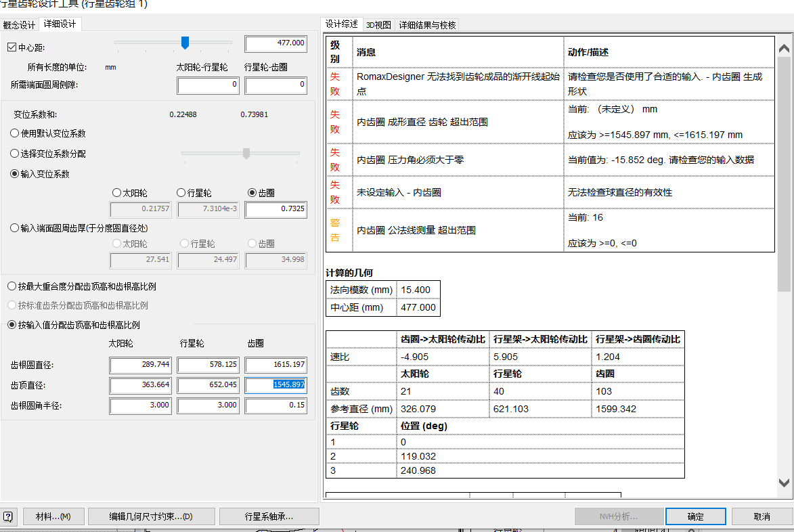794x532 pixels.
Task: Click the planet position value 119.032
Action: (418, 456)
